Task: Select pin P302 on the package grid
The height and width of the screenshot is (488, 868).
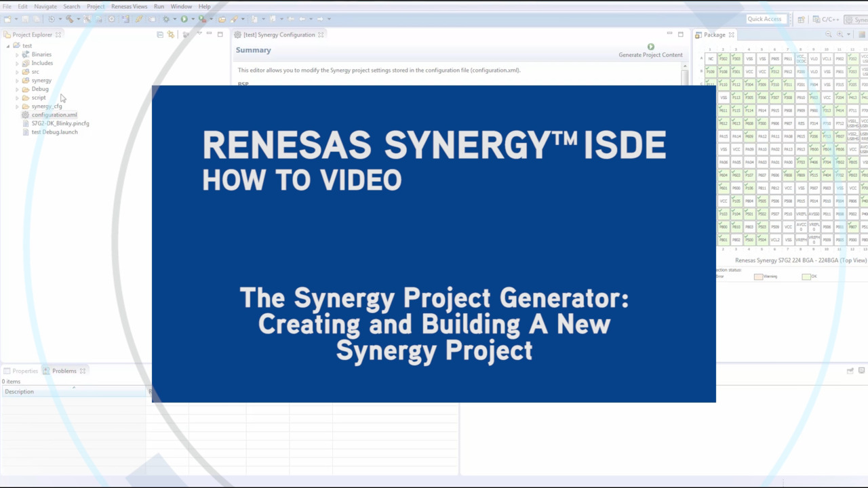Action: pyautogui.click(x=724, y=59)
